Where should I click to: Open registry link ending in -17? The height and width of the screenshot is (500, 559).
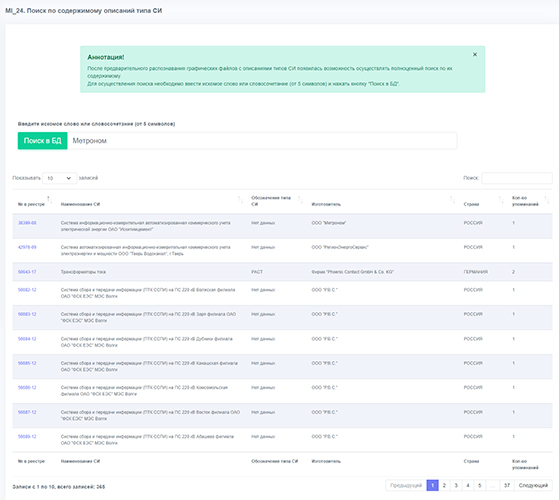coord(27,272)
